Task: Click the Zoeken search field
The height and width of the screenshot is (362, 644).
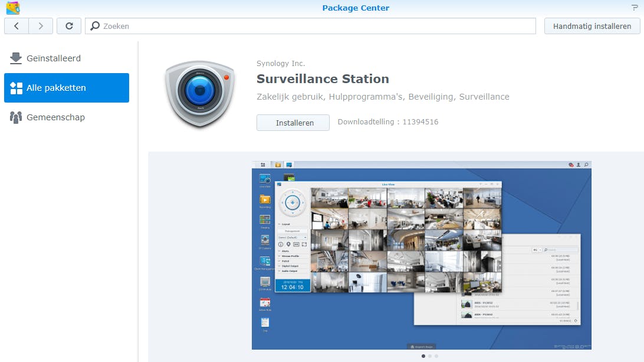Action: coord(310,26)
